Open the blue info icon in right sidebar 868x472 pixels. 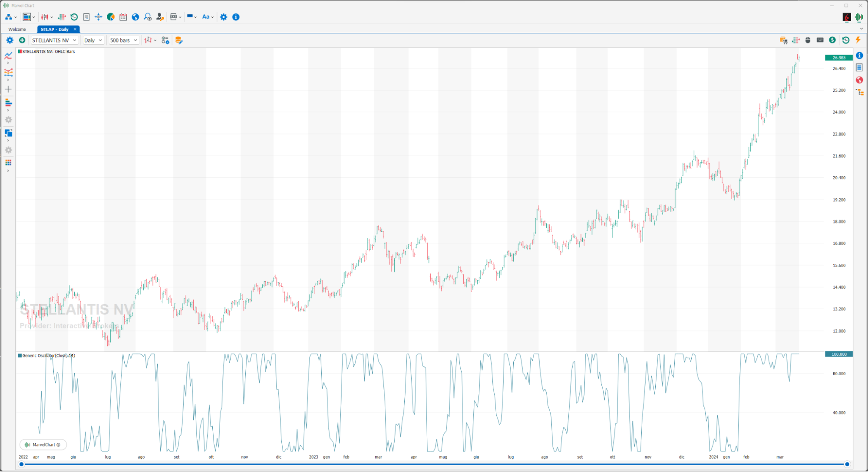click(859, 56)
